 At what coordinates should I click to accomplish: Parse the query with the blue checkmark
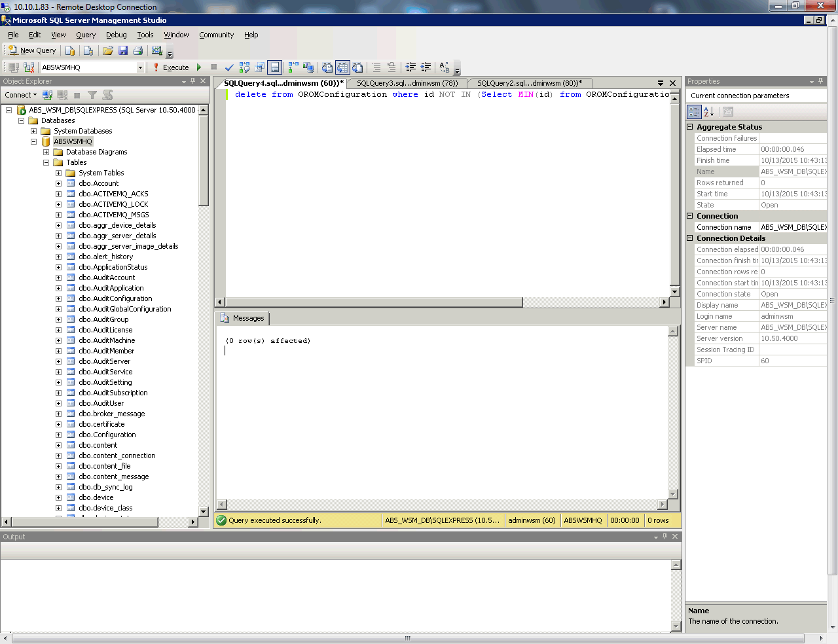coord(229,67)
